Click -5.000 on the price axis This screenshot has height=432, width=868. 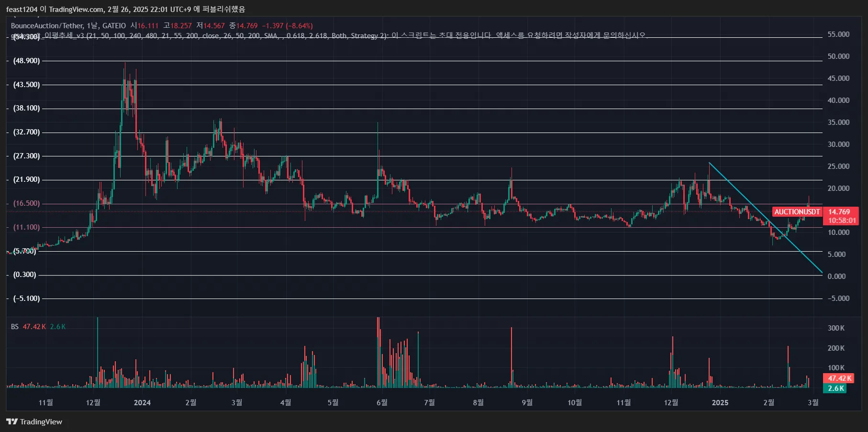pyautogui.click(x=839, y=299)
